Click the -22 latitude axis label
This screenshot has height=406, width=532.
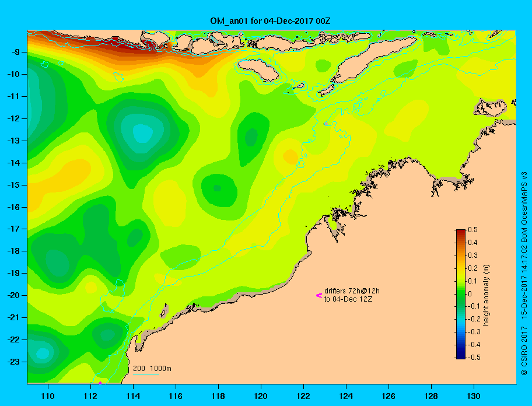pos(13,339)
